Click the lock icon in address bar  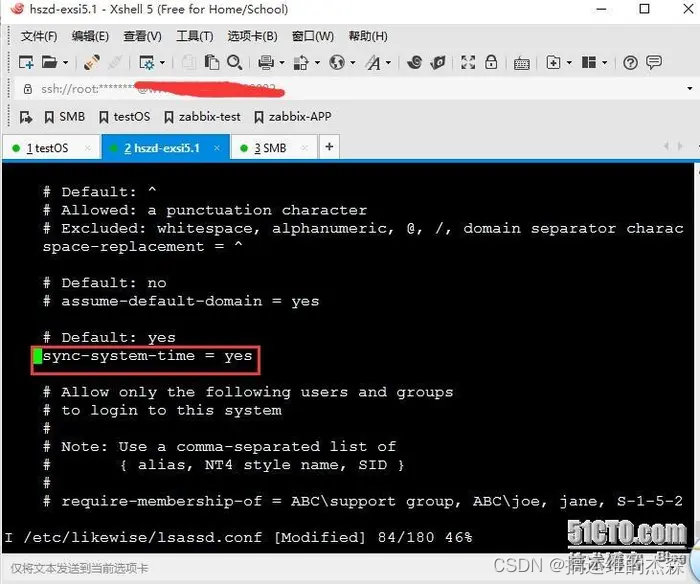tap(28, 89)
